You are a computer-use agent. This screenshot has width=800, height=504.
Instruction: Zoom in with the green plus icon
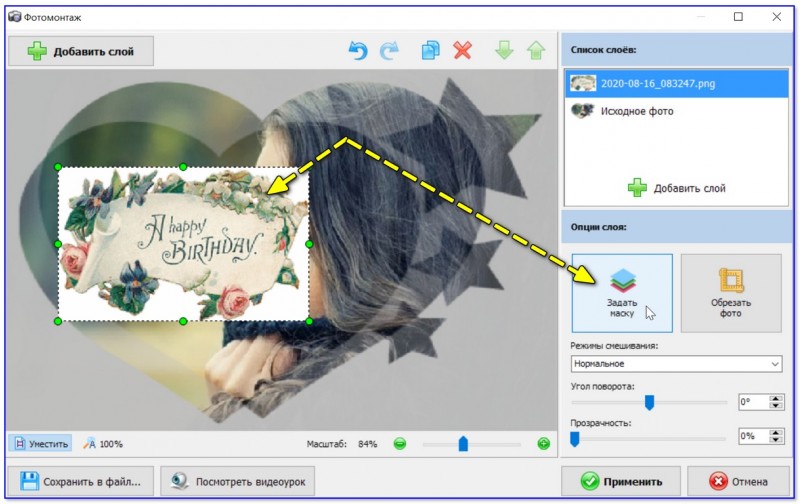pos(544,444)
